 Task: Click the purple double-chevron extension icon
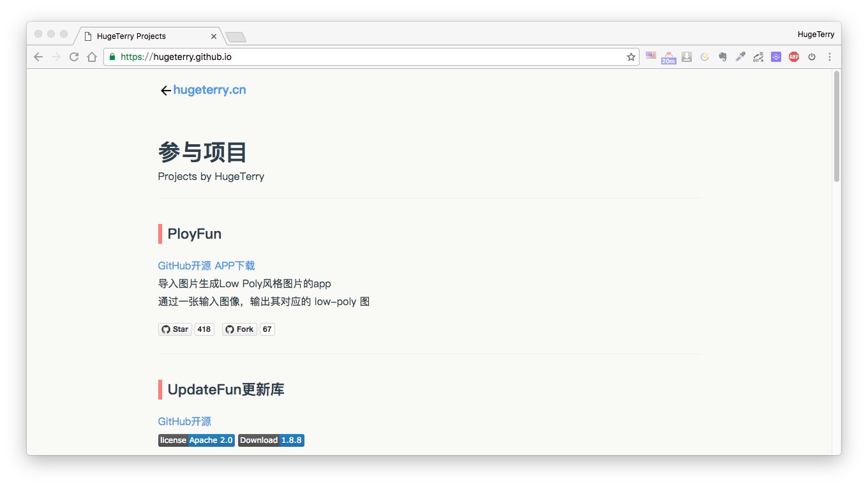pyautogui.click(x=776, y=57)
